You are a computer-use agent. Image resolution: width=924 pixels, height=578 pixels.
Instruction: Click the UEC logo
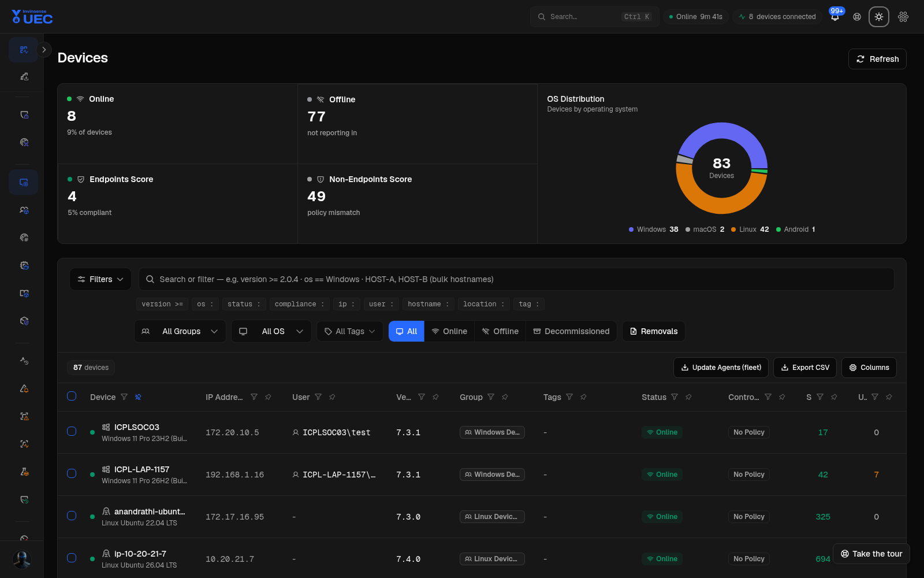[32, 17]
